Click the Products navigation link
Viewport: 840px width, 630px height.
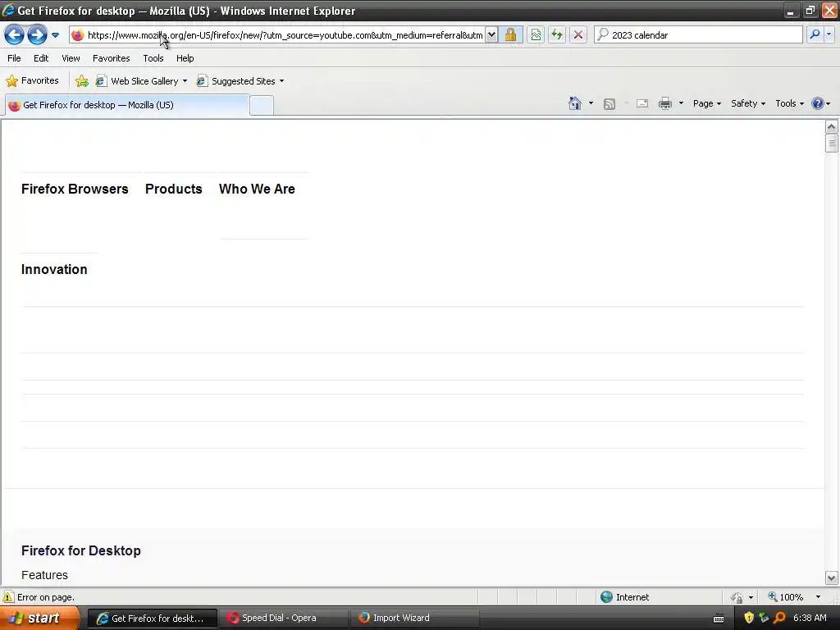point(174,189)
